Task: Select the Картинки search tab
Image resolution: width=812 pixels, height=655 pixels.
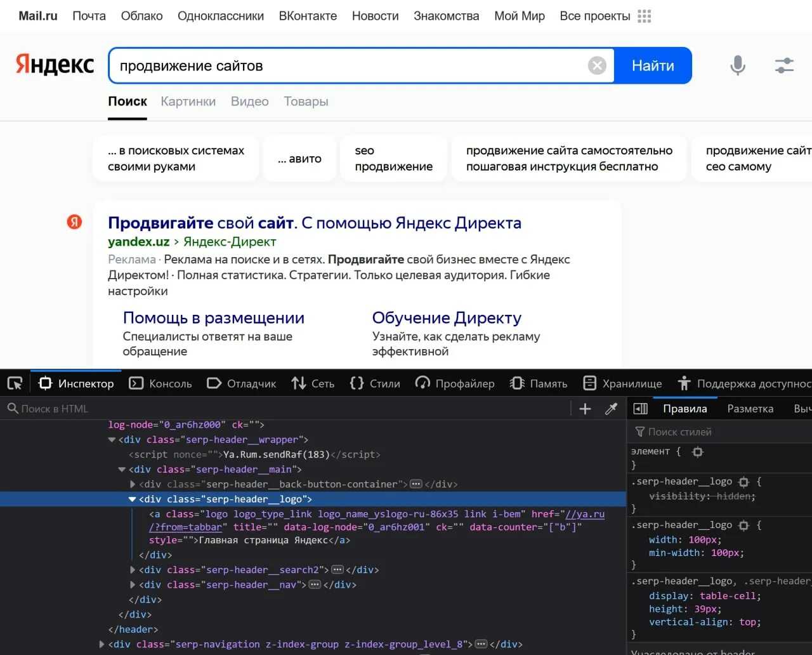Action: (x=188, y=102)
